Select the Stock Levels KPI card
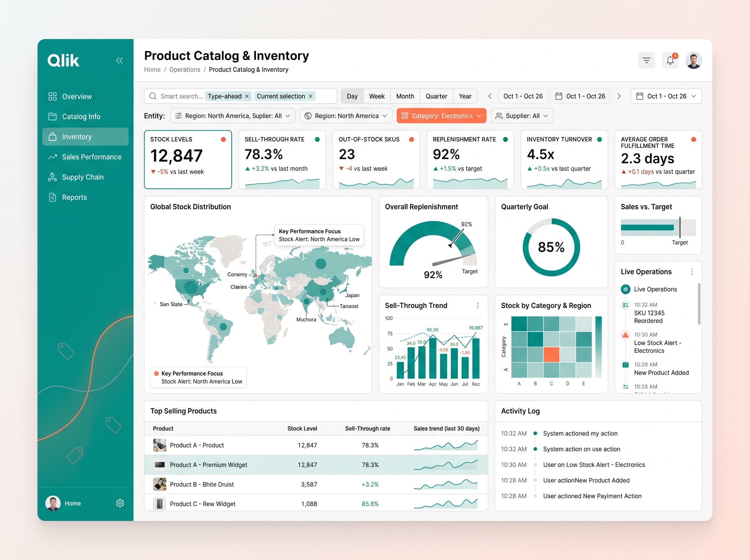Screen dimensions: 750x560 [x=188, y=159]
